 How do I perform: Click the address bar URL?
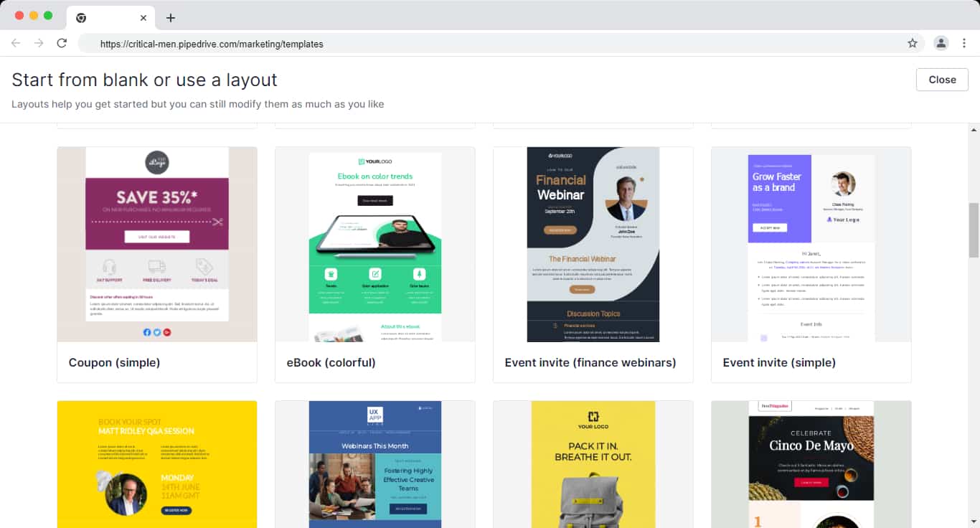coord(212,44)
